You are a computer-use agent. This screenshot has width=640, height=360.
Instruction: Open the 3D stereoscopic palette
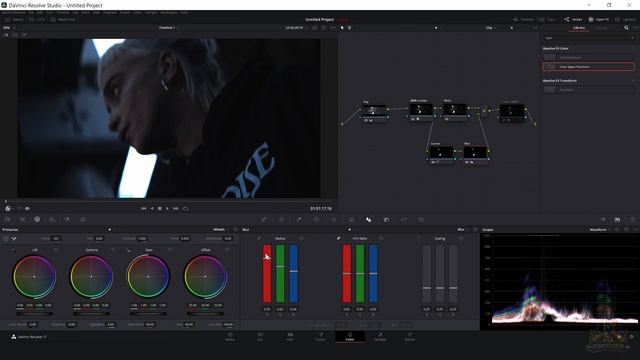pyautogui.click(x=421, y=220)
